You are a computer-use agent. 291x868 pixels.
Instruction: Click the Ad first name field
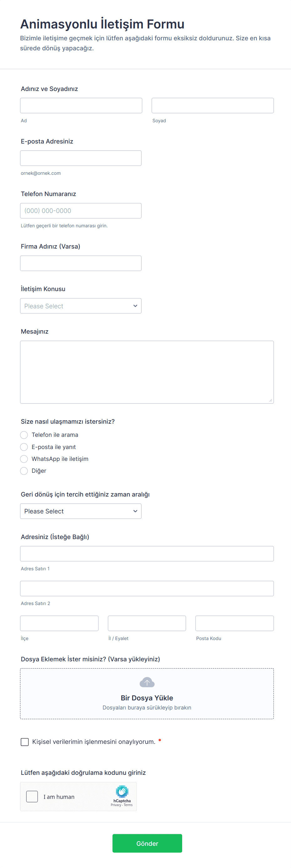click(x=81, y=105)
